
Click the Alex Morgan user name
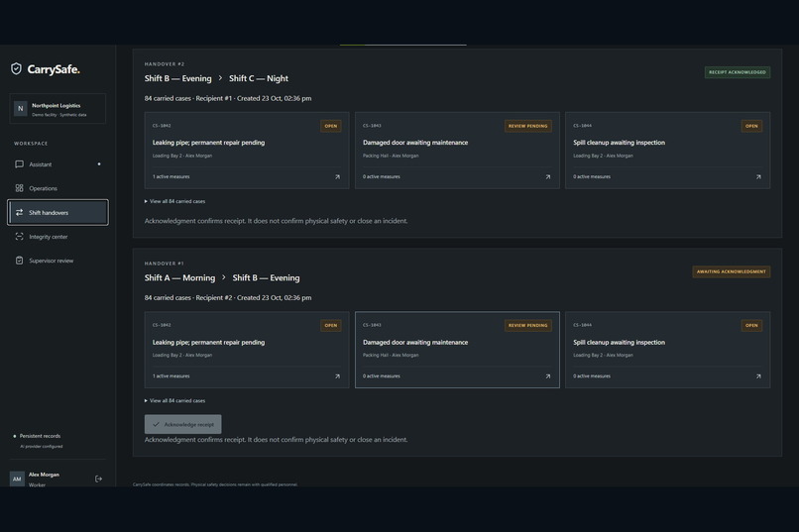click(44, 474)
